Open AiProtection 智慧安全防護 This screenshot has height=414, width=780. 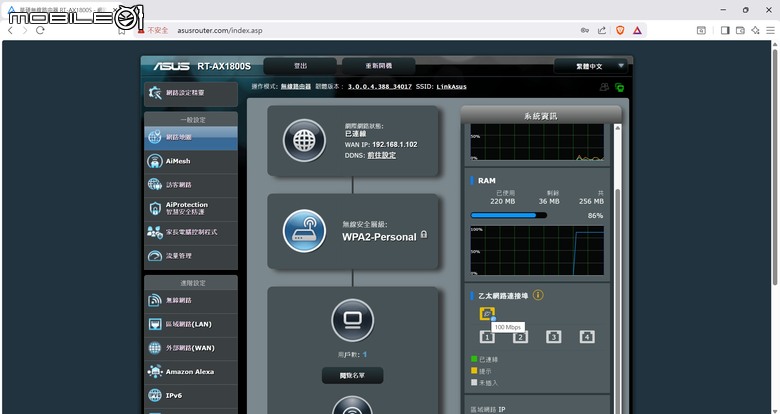pyautogui.click(x=191, y=208)
